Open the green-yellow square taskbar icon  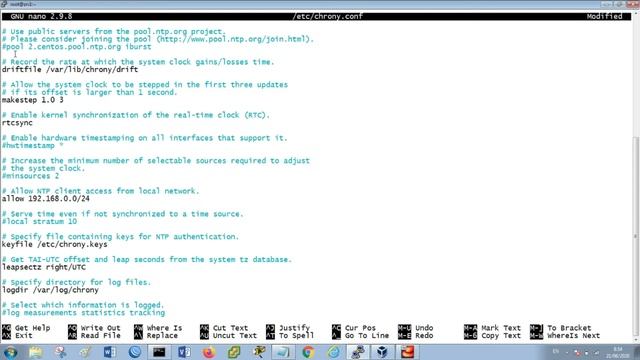(x=234, y=352)
